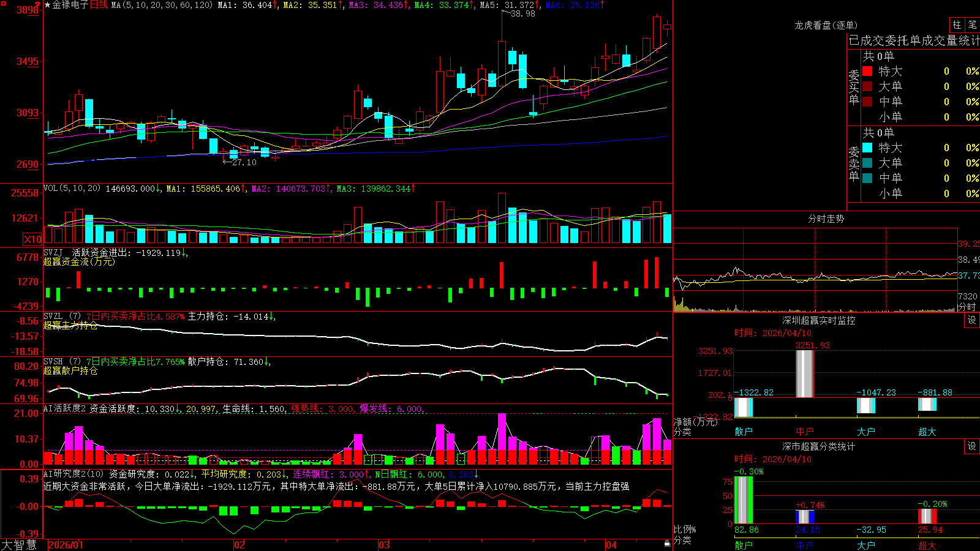Click the 笔 tick-view button
This screenshot has height=551, width=980.
click(x=972, y=25)
